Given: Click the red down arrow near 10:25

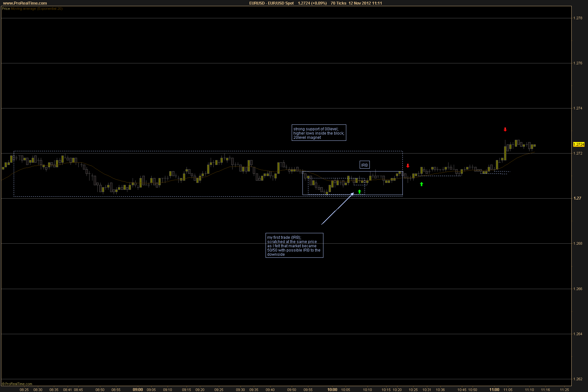Looking at the screenshot, I should point(408,166).
